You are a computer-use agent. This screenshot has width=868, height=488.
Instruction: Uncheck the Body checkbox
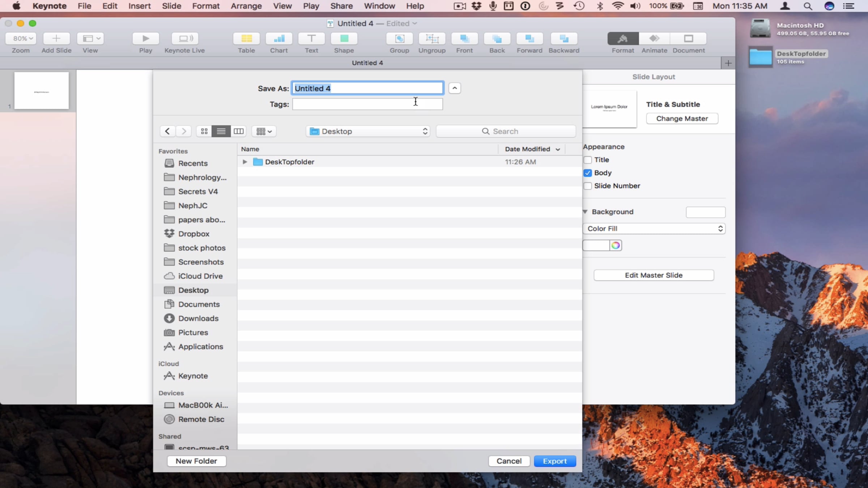[588, 173]
